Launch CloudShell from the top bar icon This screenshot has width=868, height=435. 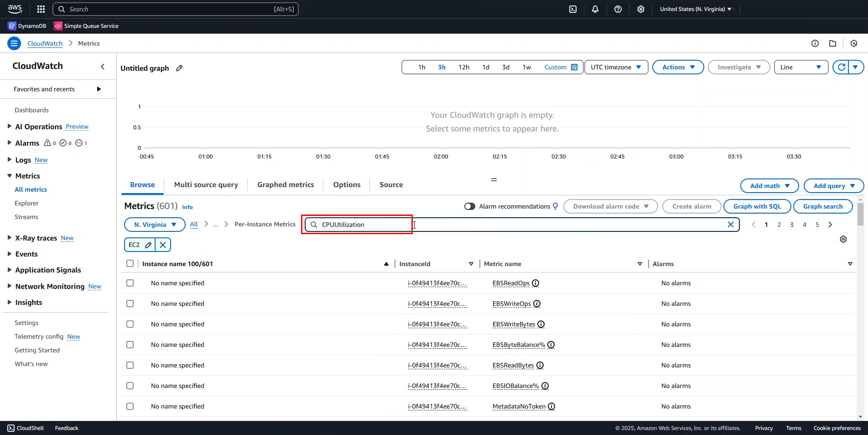click(x=573, y=9)
